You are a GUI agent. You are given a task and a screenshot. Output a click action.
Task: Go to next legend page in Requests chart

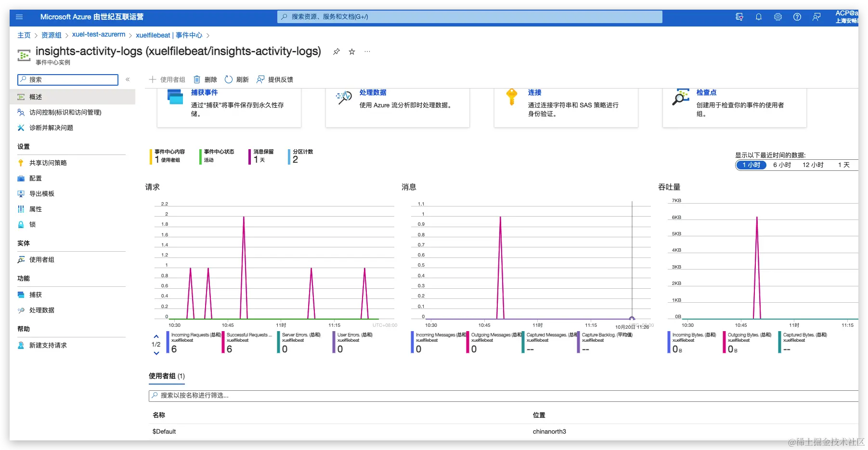click(x=156, y=353)
